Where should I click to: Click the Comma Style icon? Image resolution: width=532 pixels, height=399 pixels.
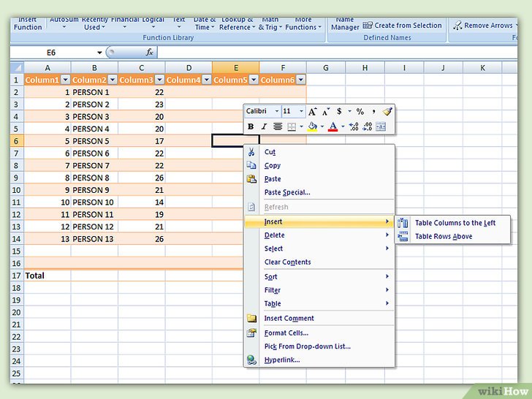[x=373, y=111]
